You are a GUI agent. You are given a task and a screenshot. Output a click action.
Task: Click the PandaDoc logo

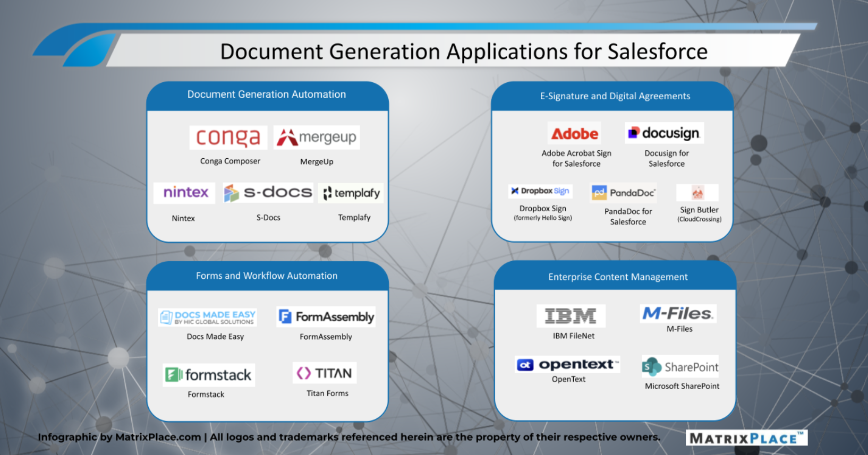pyautogui.click(x=624, y=193)
